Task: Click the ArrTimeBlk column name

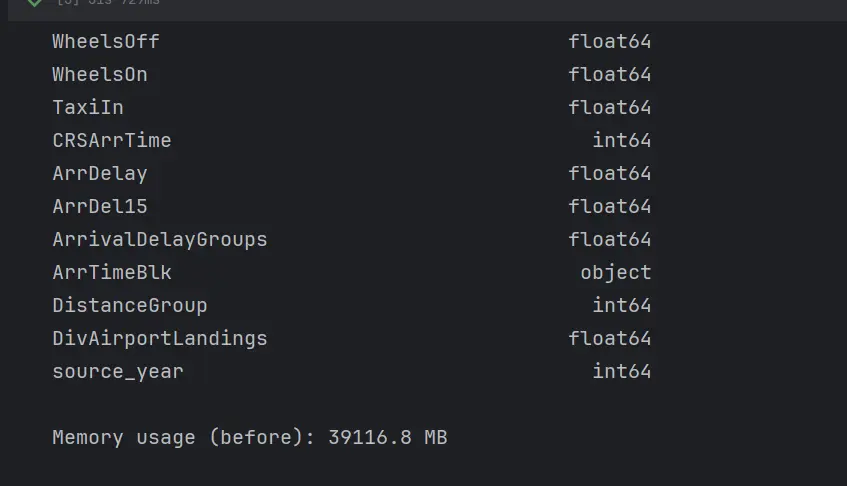Action: click(112, 272)
